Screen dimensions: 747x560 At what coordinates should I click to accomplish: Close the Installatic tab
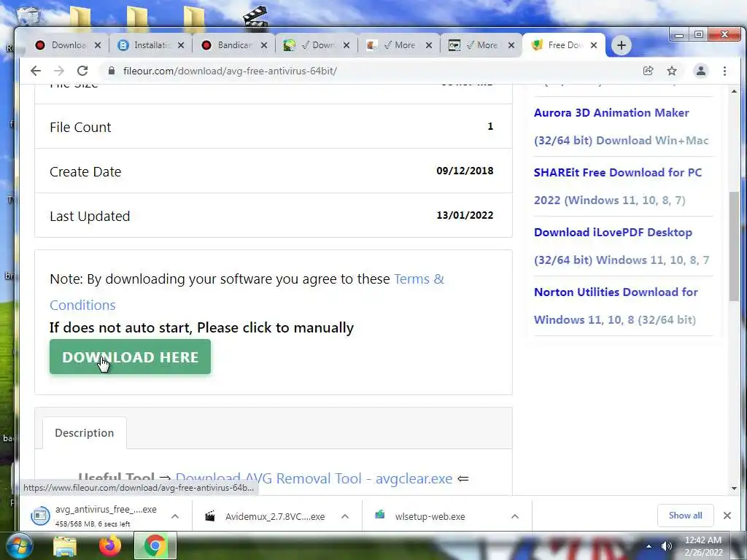(x=181, y=45)
